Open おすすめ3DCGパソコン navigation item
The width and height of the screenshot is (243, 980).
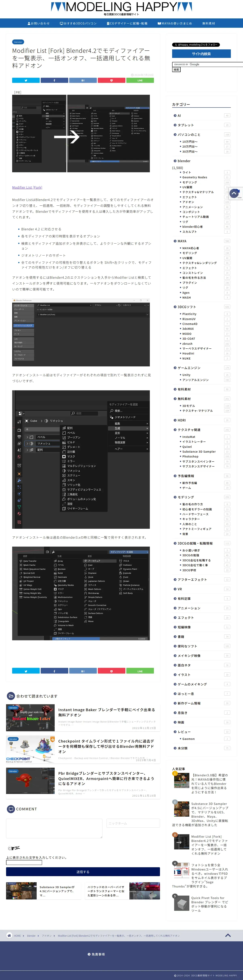pos(78,23)
